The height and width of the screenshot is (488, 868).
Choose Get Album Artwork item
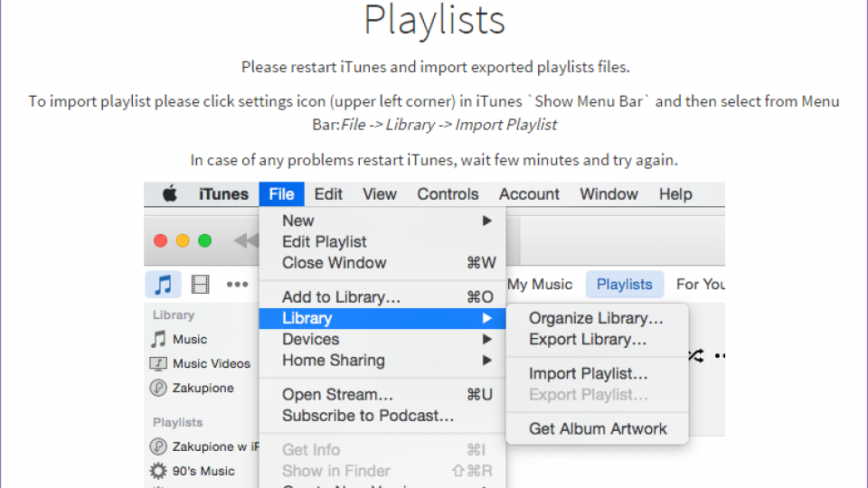pyautogui.click(x=598, y=428)
